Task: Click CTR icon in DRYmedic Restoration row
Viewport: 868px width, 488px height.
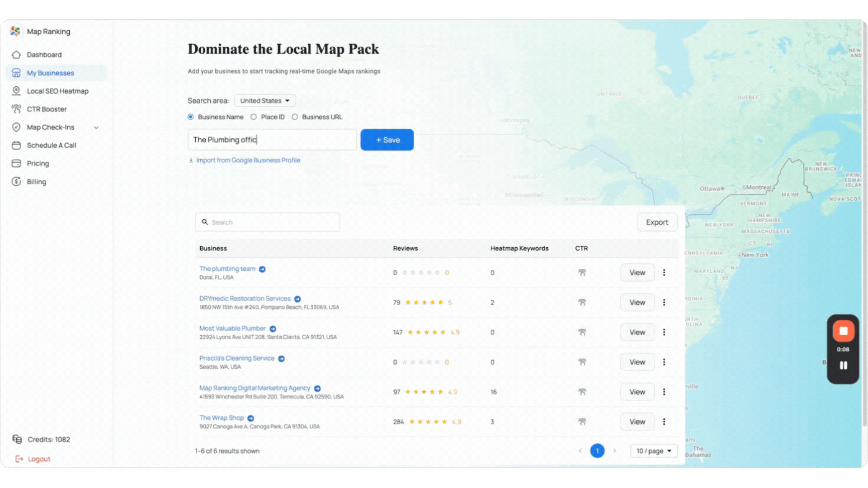Action: (x=582, y=302)
